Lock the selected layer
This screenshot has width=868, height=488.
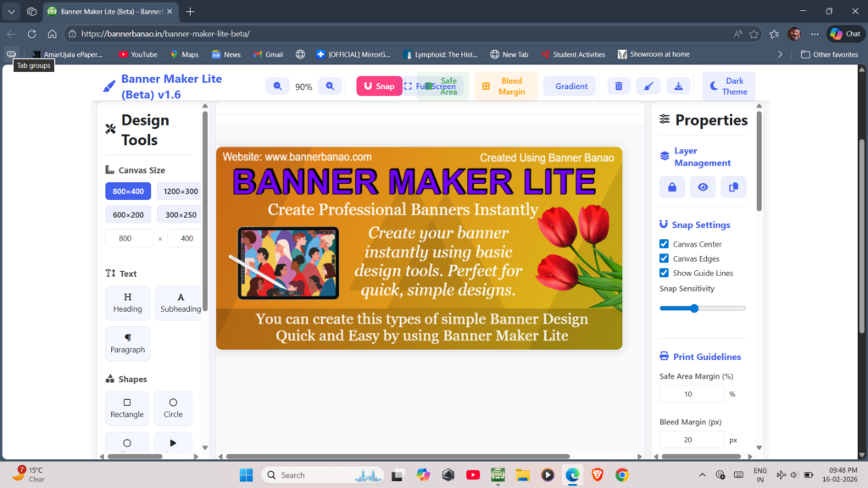click(672, 187)
